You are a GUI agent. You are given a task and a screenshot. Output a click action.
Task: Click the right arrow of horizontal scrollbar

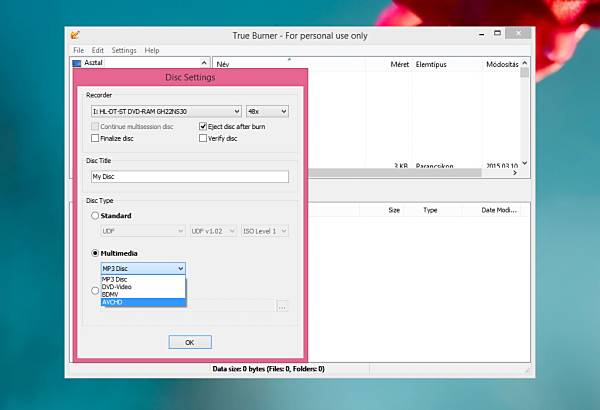(515, 173)
